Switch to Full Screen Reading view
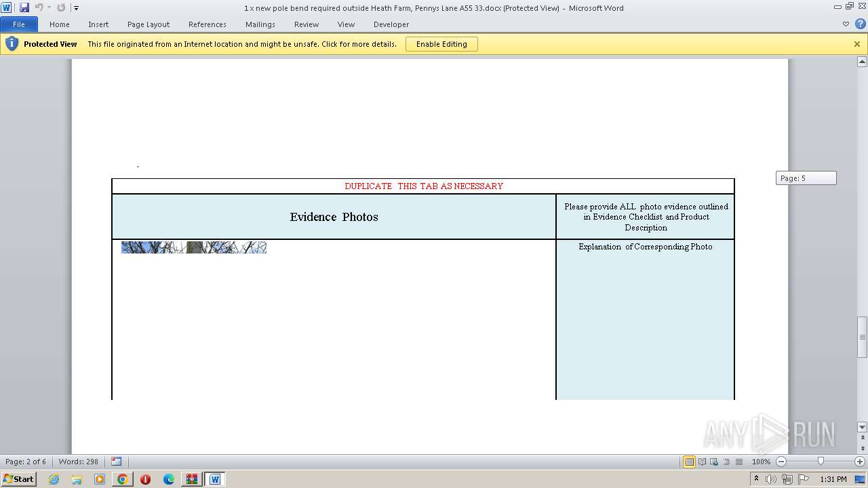The image size is (868, 488). 703,462
